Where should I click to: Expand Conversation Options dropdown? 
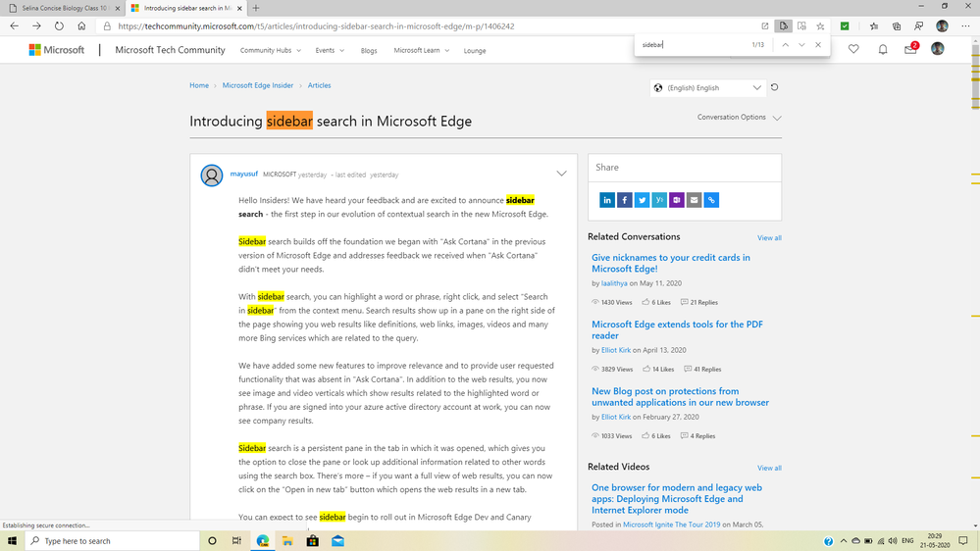coord(740,118)
